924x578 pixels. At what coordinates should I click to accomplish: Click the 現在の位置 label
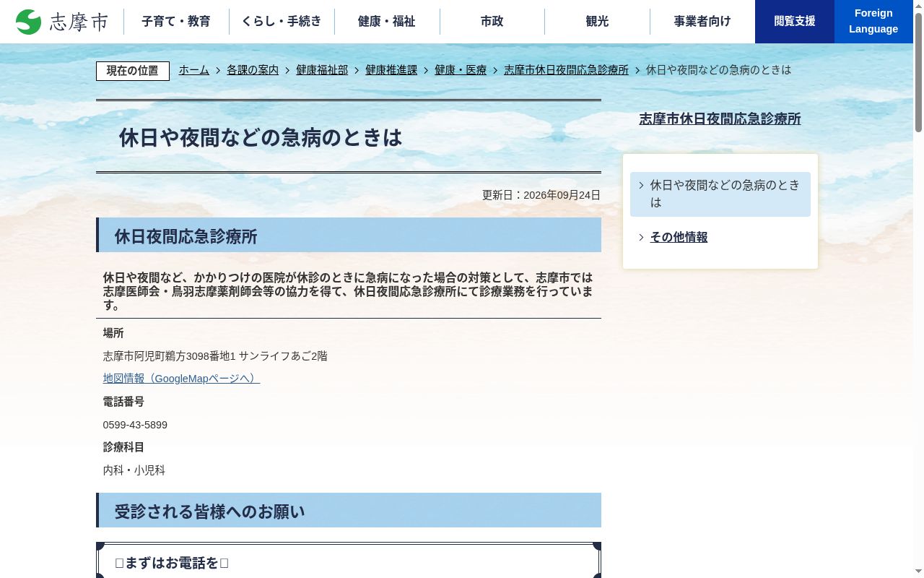(x=133, y=71)
